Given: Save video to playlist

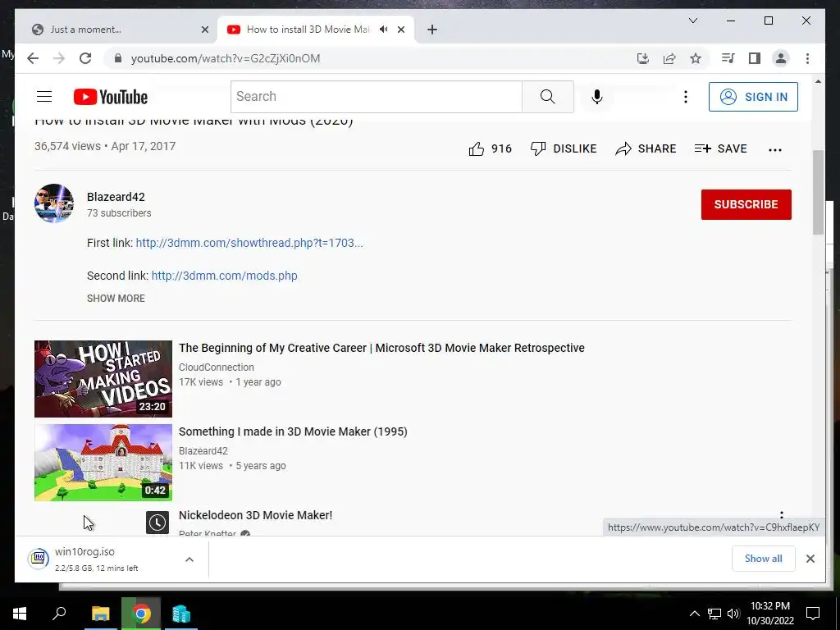Looking at the screenshot, I should pyautogui.click(x=720, y=148).
